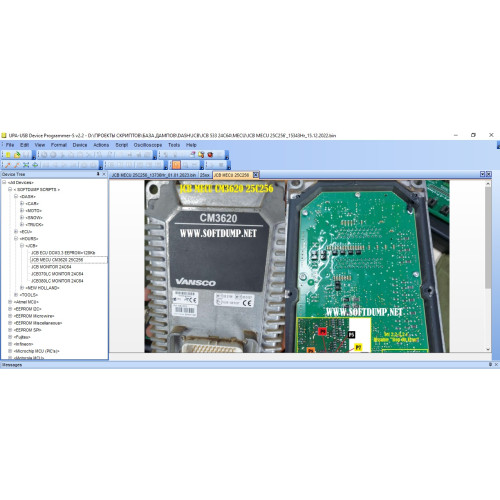Click the green double-arrow toolbar icon
The image size is (500, 500).
35,165
